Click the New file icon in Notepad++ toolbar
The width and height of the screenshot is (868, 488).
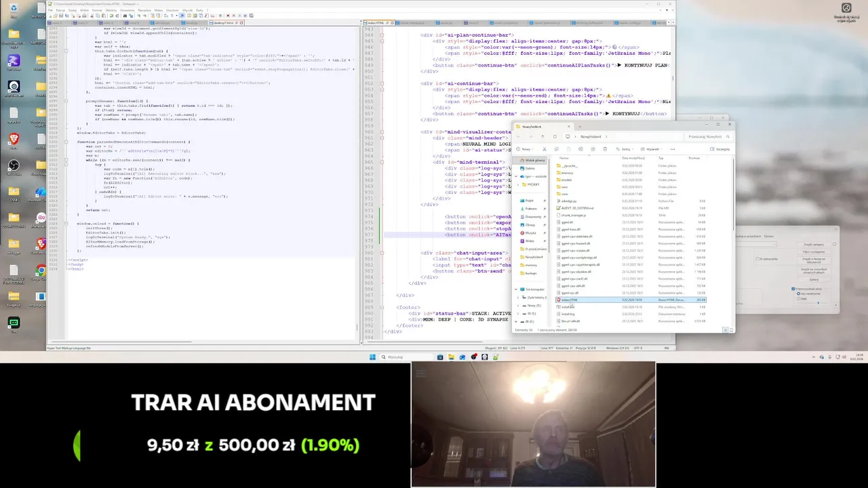click(50, 16)
